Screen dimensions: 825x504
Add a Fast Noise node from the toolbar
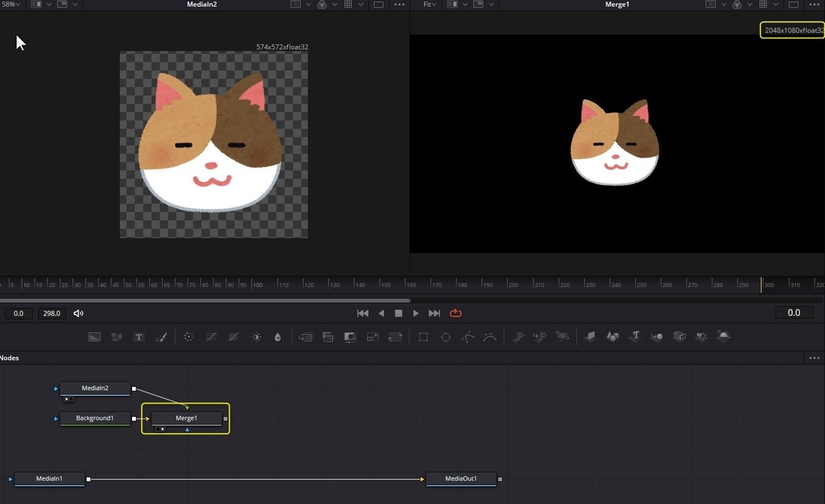[x=117, y=337]
